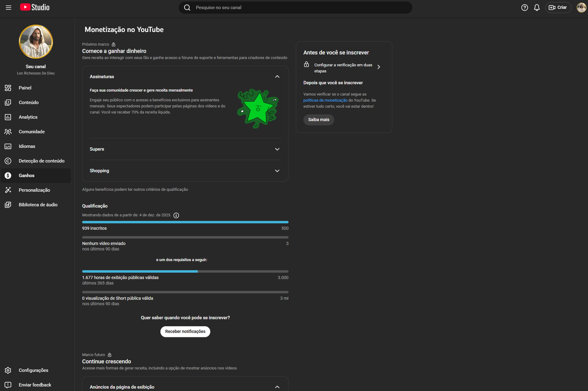588x391 pixels.
Task: Click the videos enviados progress bar
Action: [x=185, y=237]
